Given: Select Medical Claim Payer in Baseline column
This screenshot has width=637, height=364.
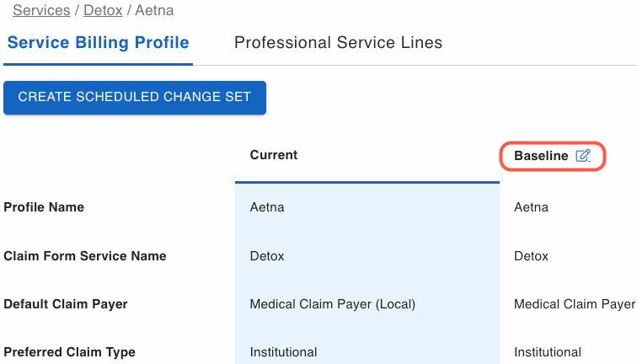Looking at the screenshot, I should click(x=575, y=304).
